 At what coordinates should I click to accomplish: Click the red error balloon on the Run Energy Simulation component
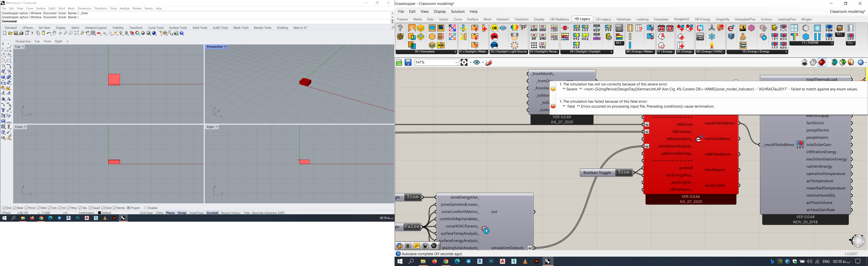(553, 106)
